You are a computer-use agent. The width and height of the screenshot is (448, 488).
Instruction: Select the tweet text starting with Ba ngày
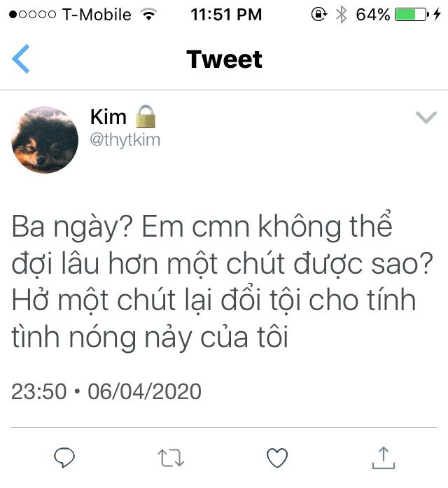[x=222, y=281]
